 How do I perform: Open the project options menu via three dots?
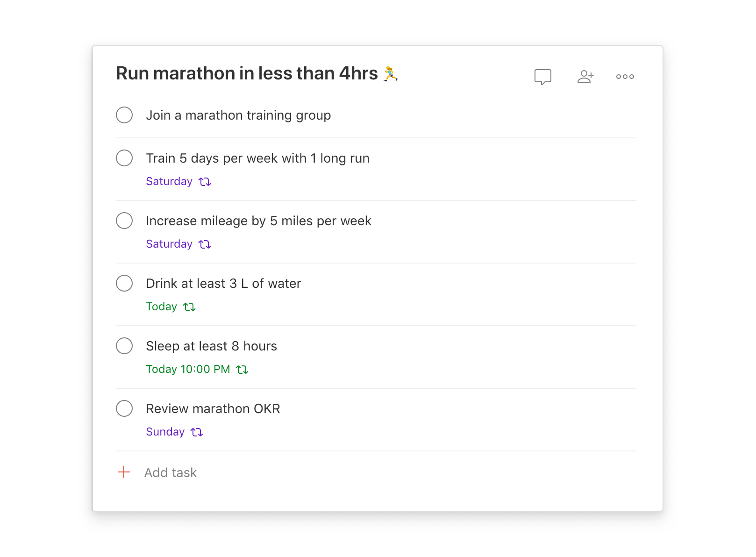(x=625, y=76)
